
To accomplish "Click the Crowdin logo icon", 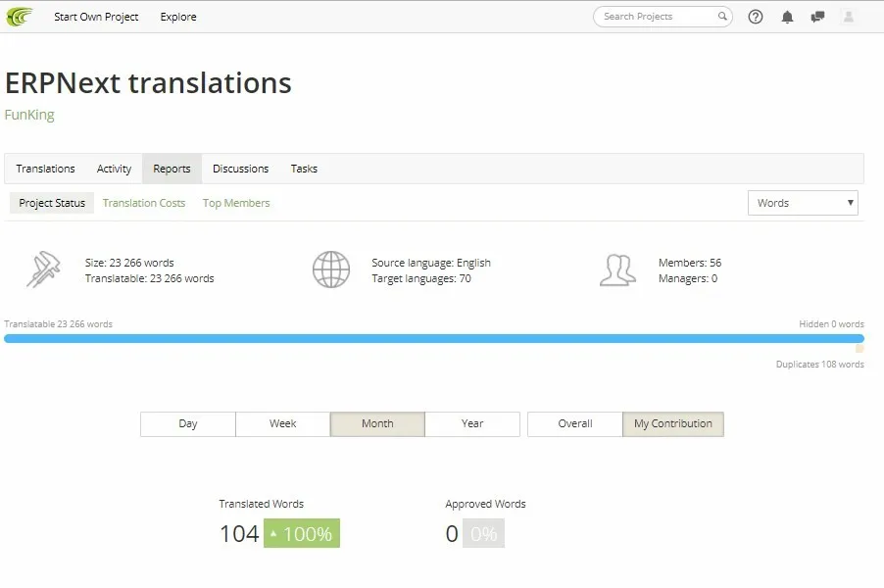I will coord(20,17).
